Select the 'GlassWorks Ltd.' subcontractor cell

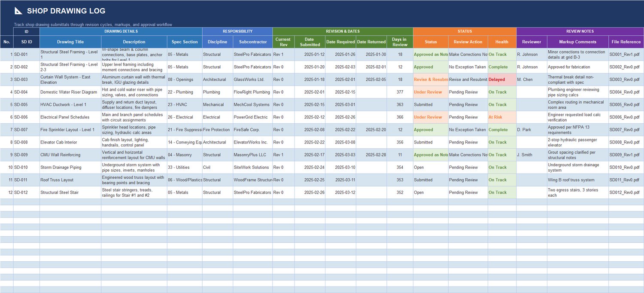coord(253,79)
